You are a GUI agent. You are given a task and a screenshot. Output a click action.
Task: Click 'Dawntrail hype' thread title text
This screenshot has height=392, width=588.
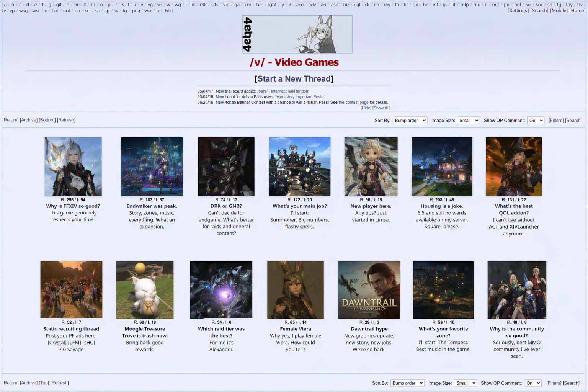(369, 329)
